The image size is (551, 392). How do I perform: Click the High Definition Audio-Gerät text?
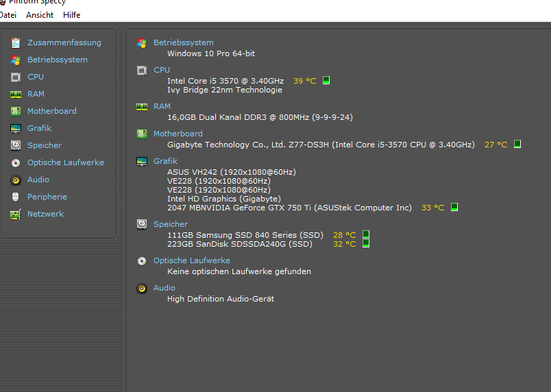221,299
